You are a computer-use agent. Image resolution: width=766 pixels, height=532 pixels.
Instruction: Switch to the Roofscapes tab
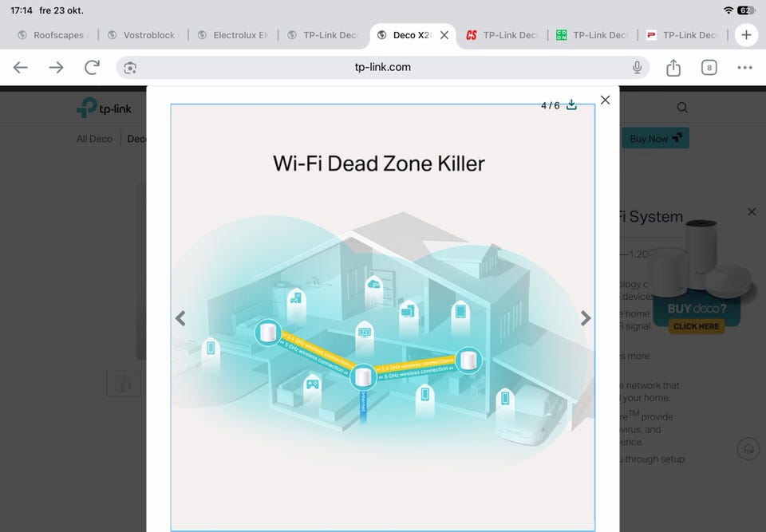(x=53, y=35)
